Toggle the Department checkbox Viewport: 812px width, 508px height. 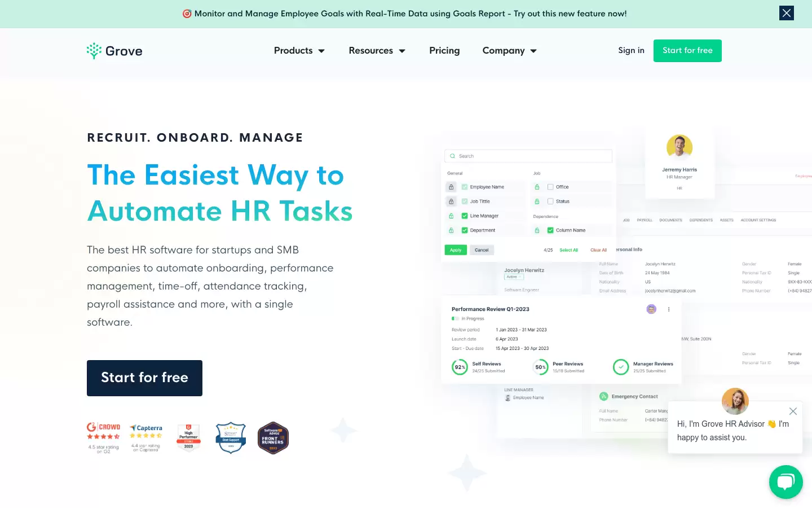click(x=465, y=230)
